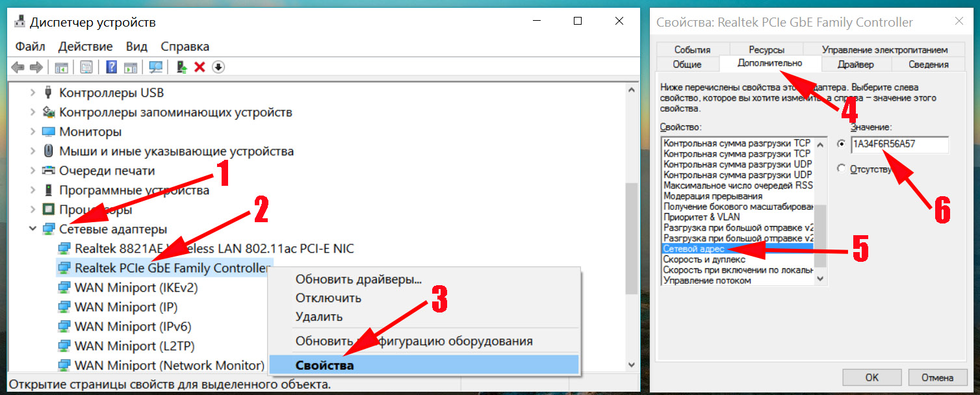Expand the 'Контроллеры USB' node
Screen dimensions: 980x395
(x=32, y=92)
